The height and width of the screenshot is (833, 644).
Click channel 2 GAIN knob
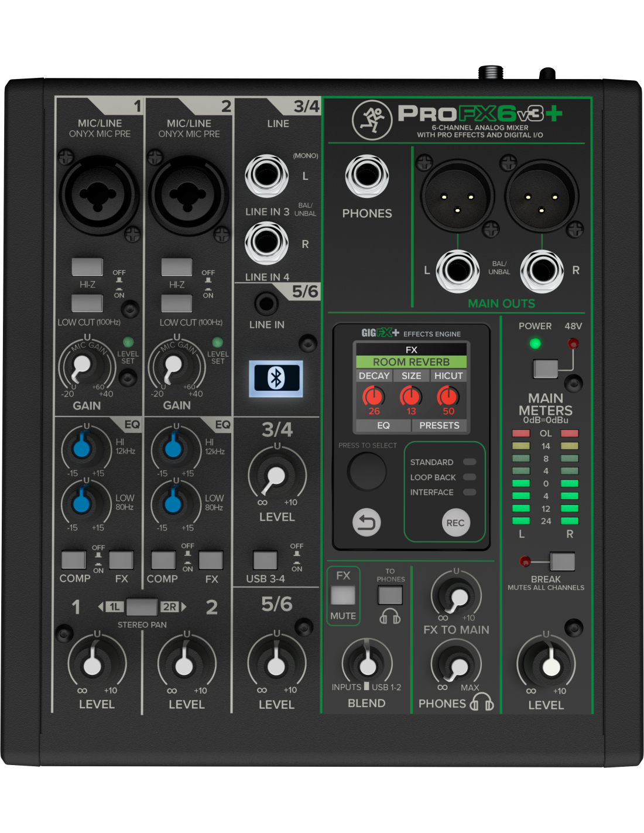pyautogui.click(x=174, y=367)
